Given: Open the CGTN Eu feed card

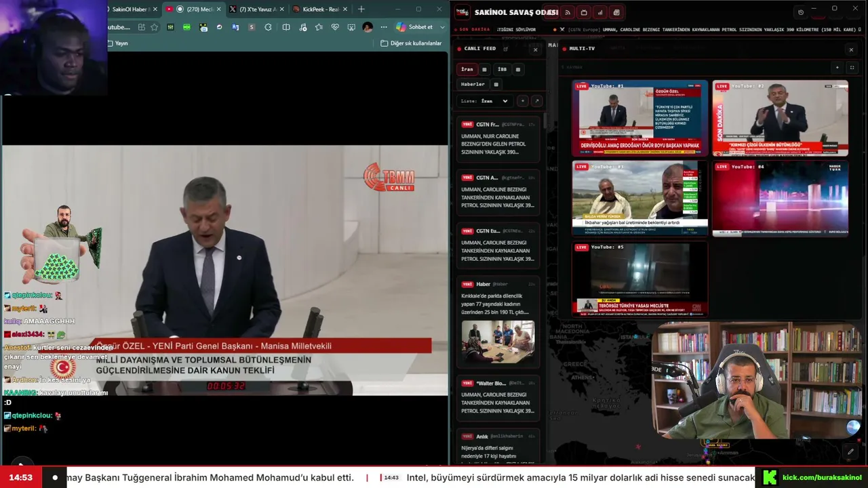Looking at the screenshot, I should click(x=498, y=246).
